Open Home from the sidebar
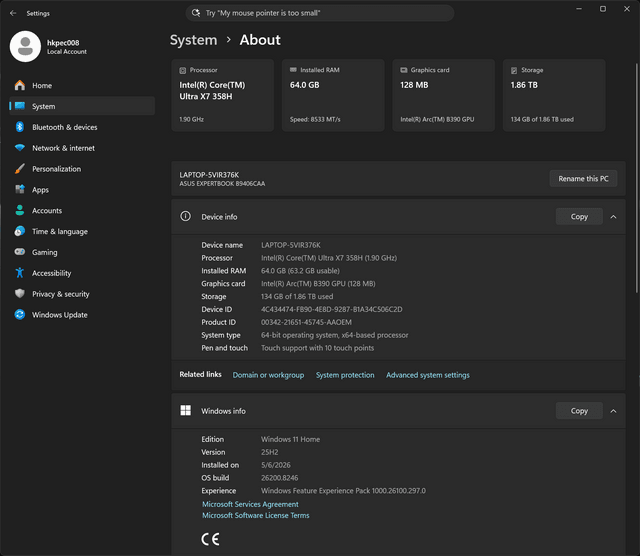This screenshot has height=556, width=640. pyautogui.click(x=82, y=85)
